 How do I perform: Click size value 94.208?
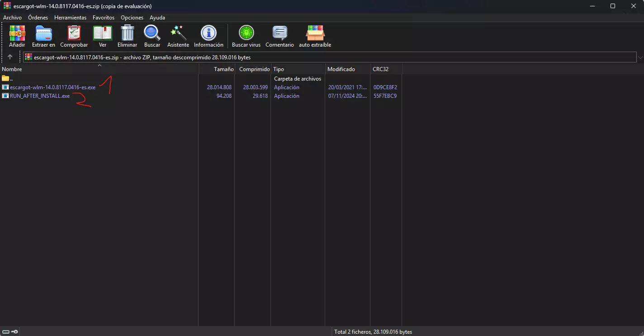click(x=224, y=96)
